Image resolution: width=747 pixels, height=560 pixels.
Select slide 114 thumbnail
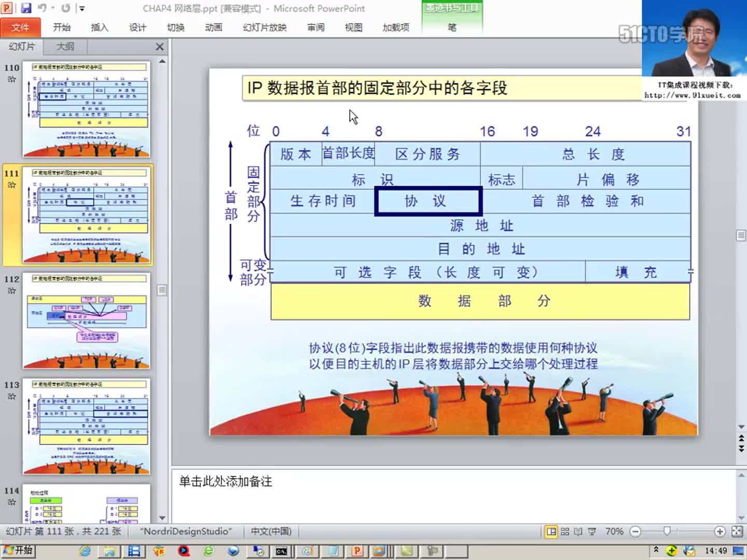[x=86, y=504]
